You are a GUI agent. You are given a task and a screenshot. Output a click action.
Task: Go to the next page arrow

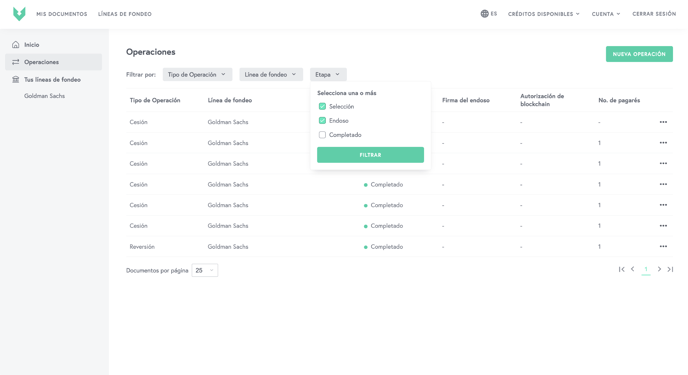(659, 269)
